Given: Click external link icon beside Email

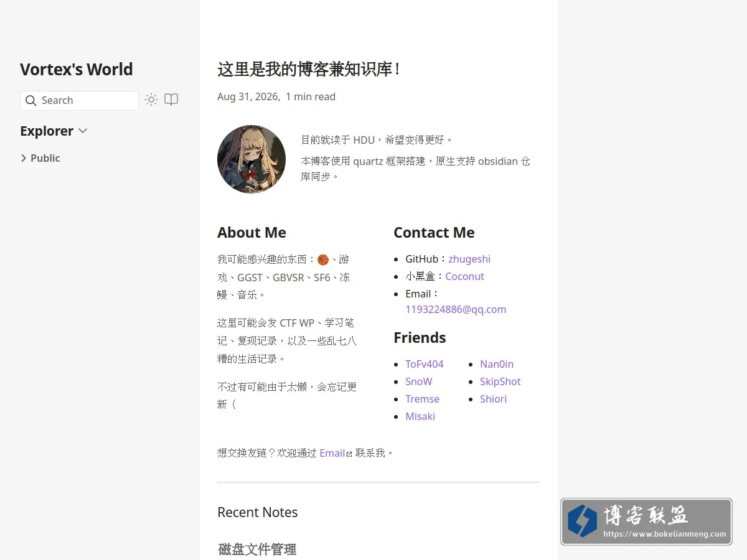Looking at the screenshot, I should [x=349, y=454].
